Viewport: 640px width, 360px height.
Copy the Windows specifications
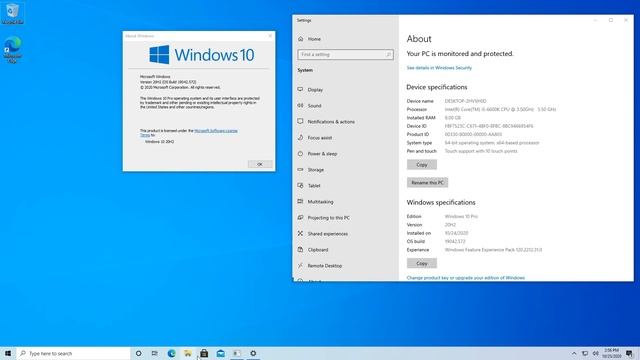coord(422,263)
